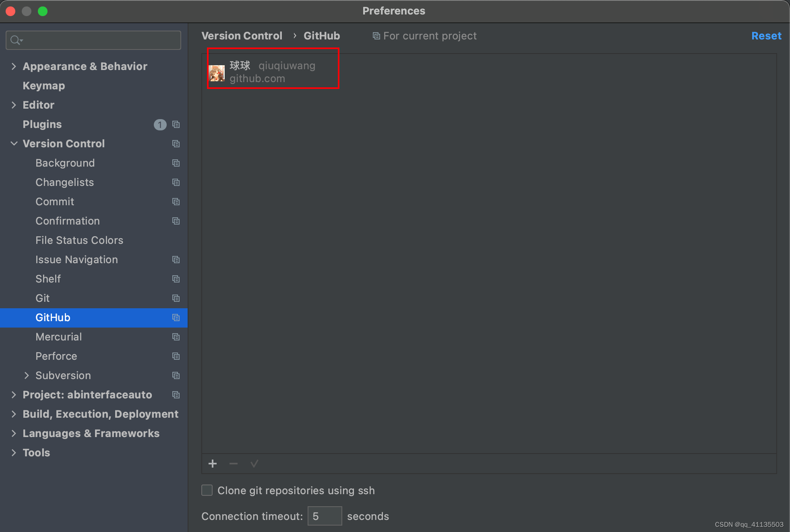This screenshot has height=532, width=790.
Task: Click the qiuqiuwang account avatar
Action: click(217, 73)
